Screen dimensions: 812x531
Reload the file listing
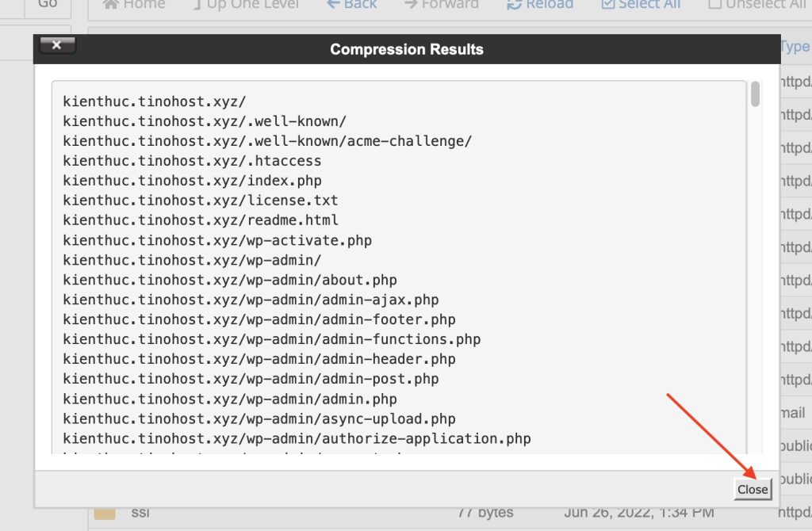pos(539,5)
